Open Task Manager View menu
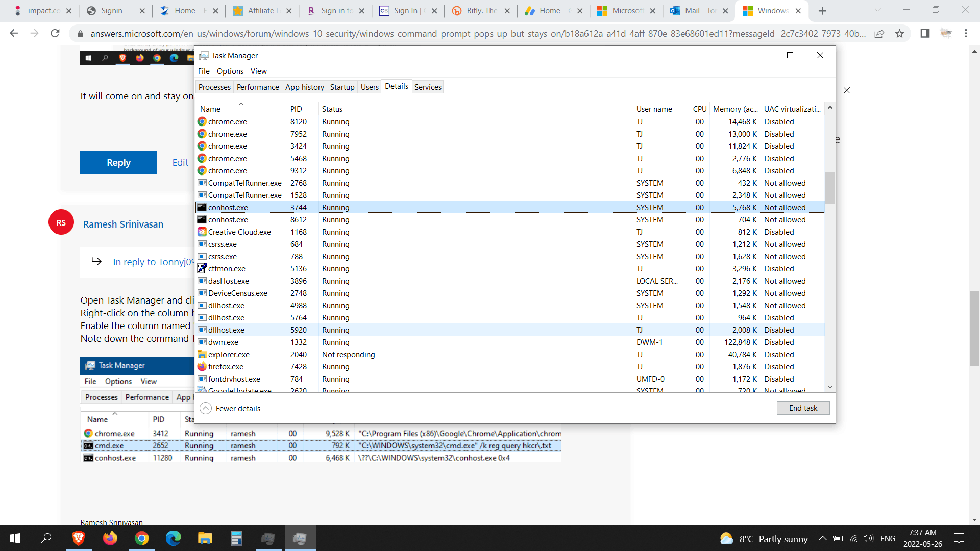980x551 pixels. [x=259, y=71]
